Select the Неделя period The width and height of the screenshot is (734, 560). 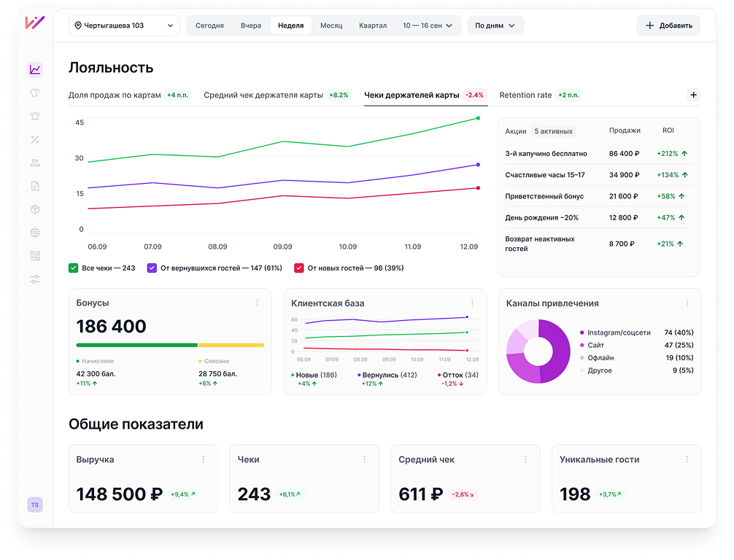[x=290, y=26]
